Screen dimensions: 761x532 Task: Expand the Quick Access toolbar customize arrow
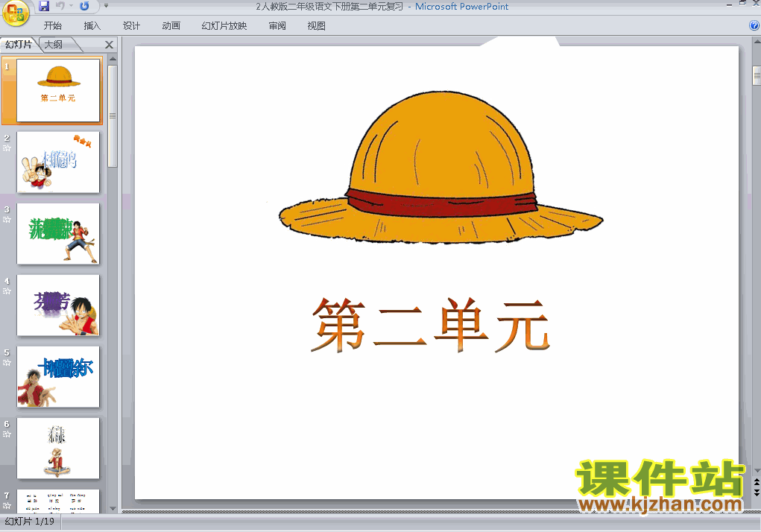[106, 6]
